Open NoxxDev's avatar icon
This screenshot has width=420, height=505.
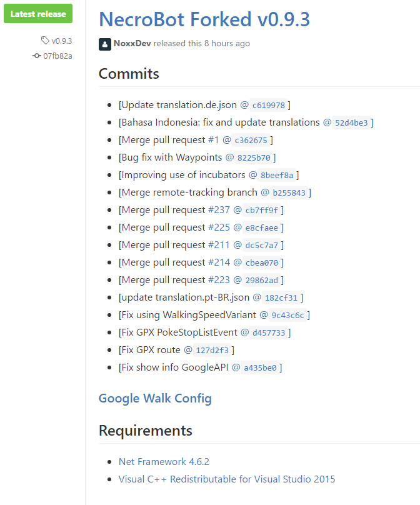(104, 44)
